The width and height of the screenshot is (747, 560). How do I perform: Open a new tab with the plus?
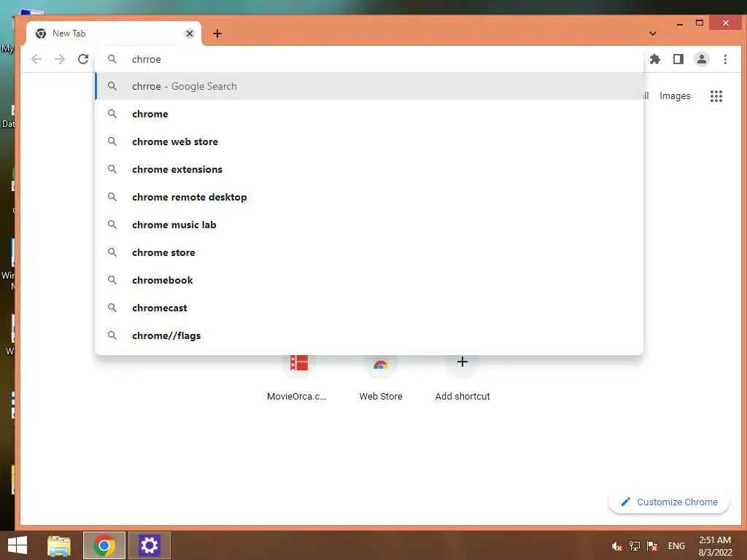click(x=217, y=34)
